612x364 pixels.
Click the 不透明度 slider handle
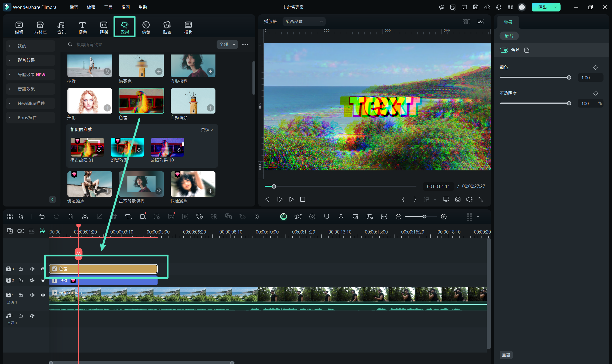(x=569, y=103)
